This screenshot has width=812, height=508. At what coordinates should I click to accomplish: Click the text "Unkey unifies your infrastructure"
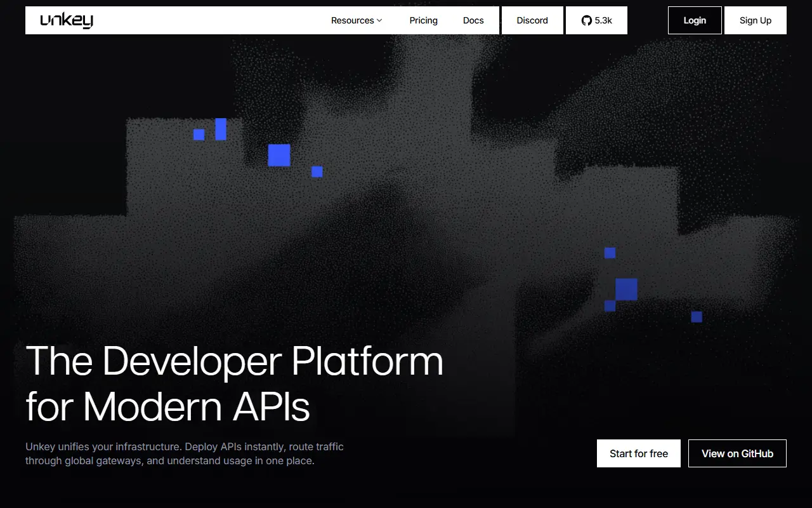[102, 446]
